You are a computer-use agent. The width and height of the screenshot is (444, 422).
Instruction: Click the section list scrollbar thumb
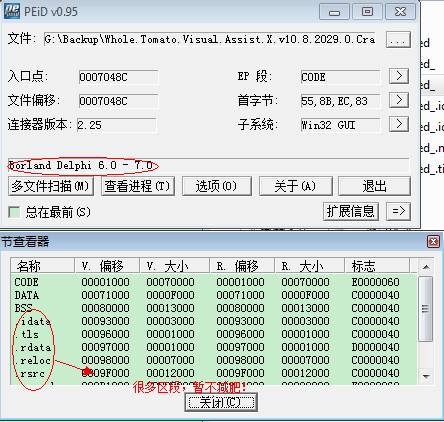click(x=425, y=308)
